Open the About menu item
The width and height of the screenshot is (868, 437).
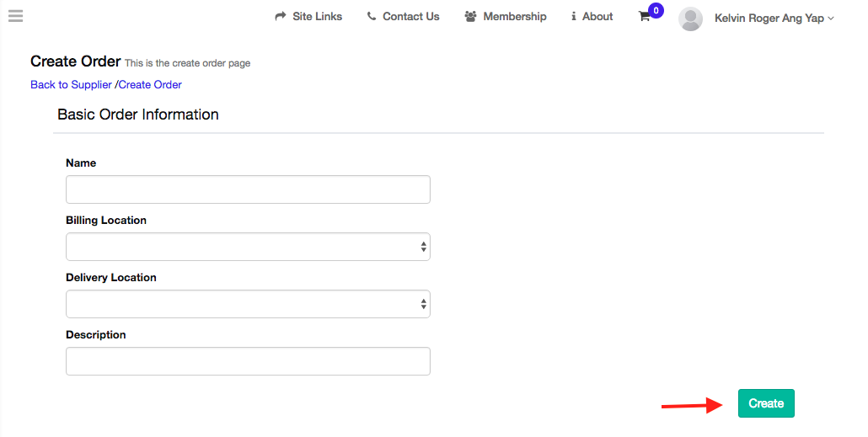pos(597,17)
